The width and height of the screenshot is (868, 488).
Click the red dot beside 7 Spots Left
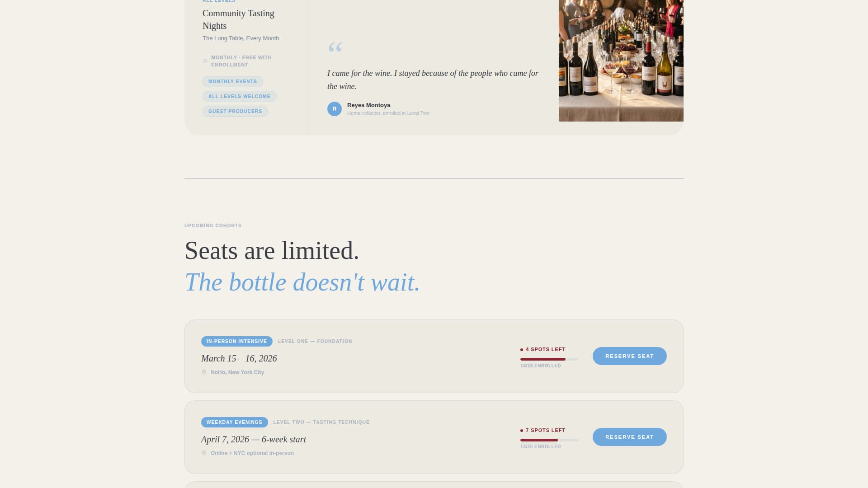click(522, 431)
